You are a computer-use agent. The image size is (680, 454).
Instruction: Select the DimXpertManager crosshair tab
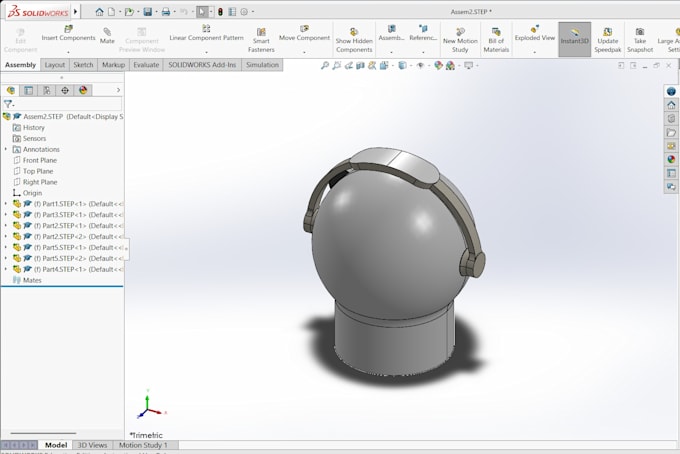(x=65, y=90)
